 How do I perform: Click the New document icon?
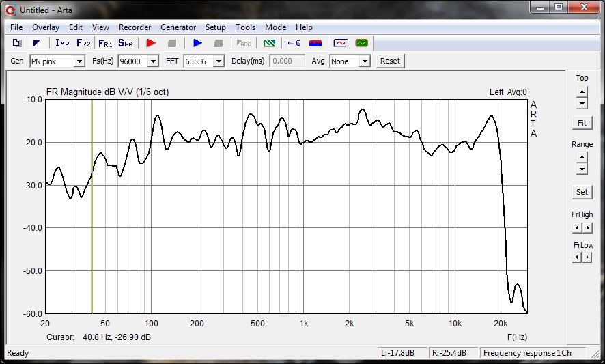[x=16, y=43]
